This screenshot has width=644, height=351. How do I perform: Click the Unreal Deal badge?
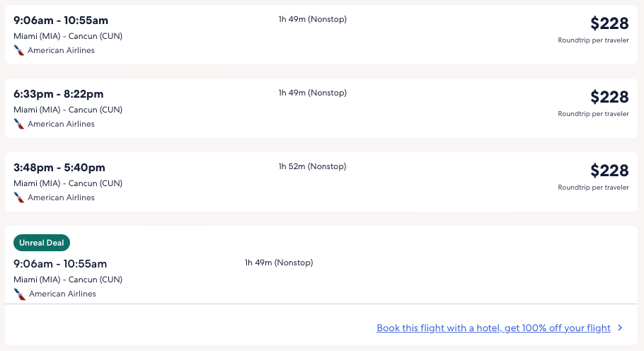click(42, 243)
